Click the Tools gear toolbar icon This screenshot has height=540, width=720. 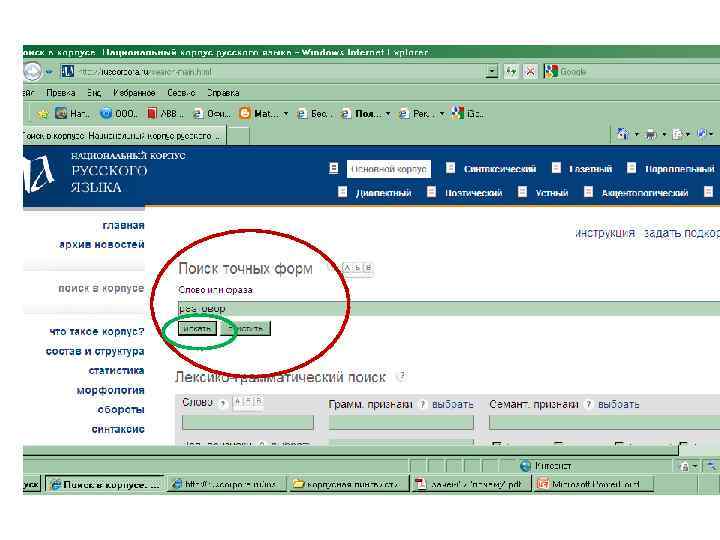click(x=702, y=134)
